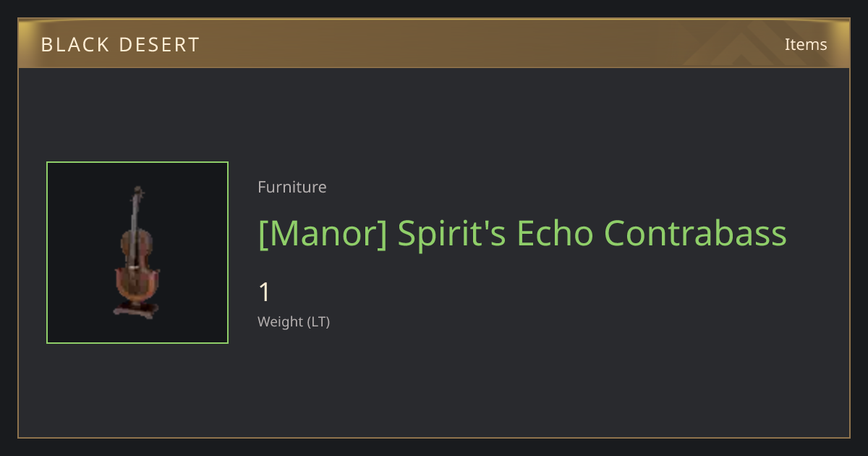Screen dimensions: 868x456
Task: Select the contrabass stand base in icon
Action: tap(135, 311)
